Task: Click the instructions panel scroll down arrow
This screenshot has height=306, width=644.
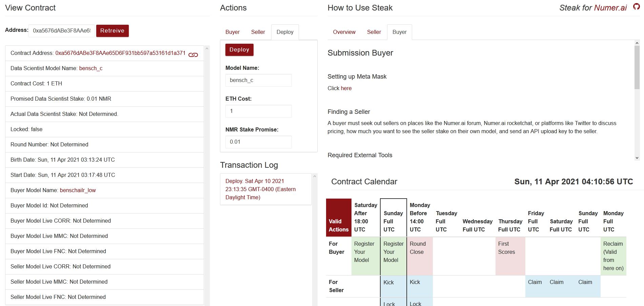Action: (637, 158)
